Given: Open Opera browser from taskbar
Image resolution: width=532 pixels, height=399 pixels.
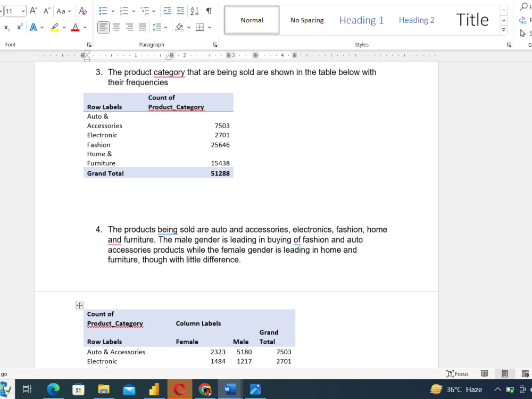Looking at the screenshot, I should pos(179,389).
